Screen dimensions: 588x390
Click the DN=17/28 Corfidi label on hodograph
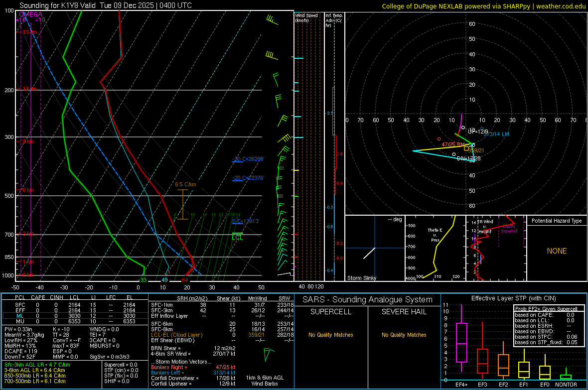point(468,158)
